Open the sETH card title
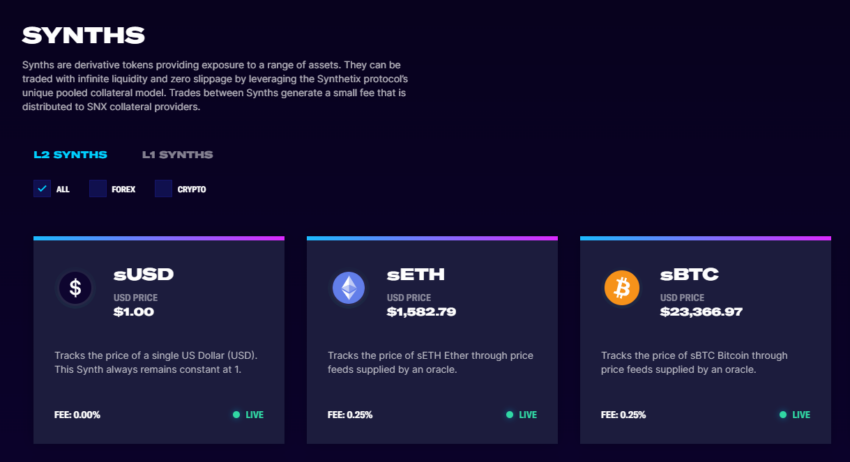The width and height of the screenshot is (850, 462). tap(416, 274)
